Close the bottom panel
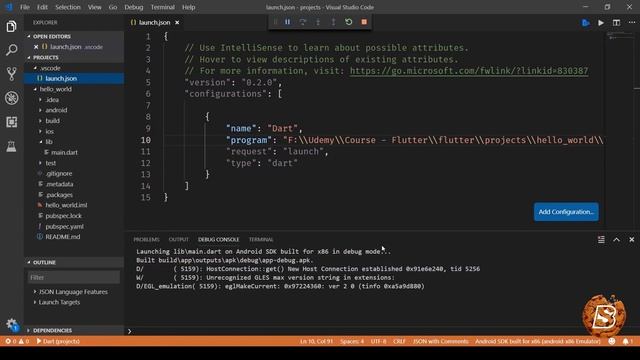This screenshot has width=640, height=360. click(631, 240)
